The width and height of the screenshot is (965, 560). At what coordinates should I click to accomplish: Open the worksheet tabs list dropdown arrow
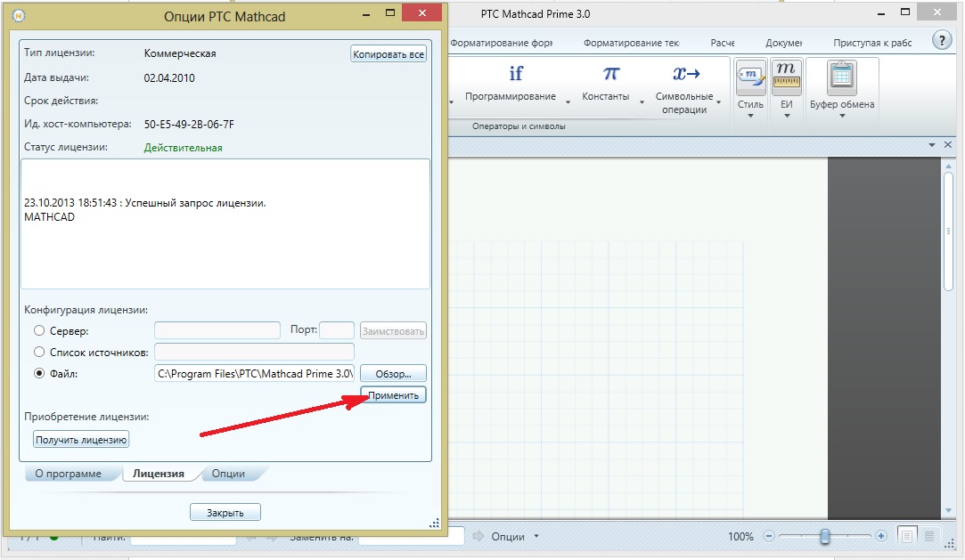[932, 144]
